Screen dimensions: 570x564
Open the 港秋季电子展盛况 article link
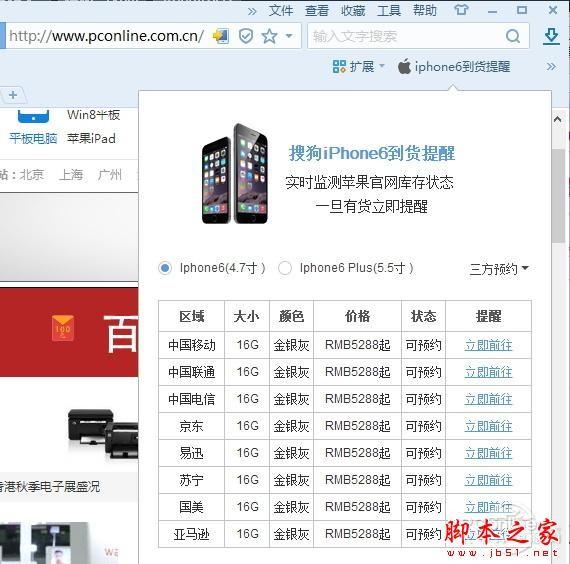pos(50,486)
